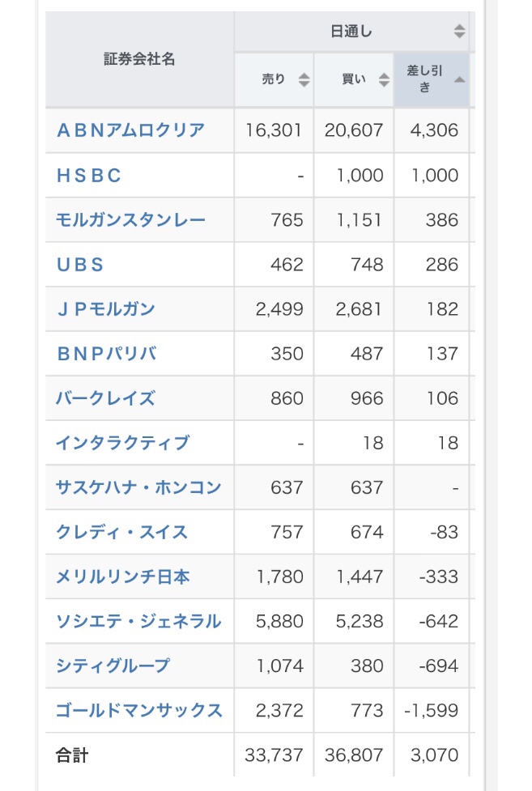Image resolution: width=532 pixels, height=791 pixels.
Task: Open サスケハナ・ホンコン broker link
Action: 138,487
